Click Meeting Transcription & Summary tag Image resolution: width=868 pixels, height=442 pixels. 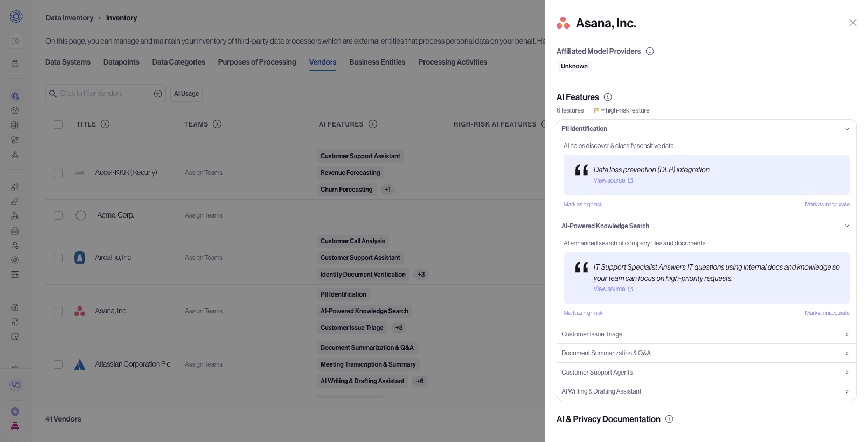pyautogui.click(x=368, y=364)
